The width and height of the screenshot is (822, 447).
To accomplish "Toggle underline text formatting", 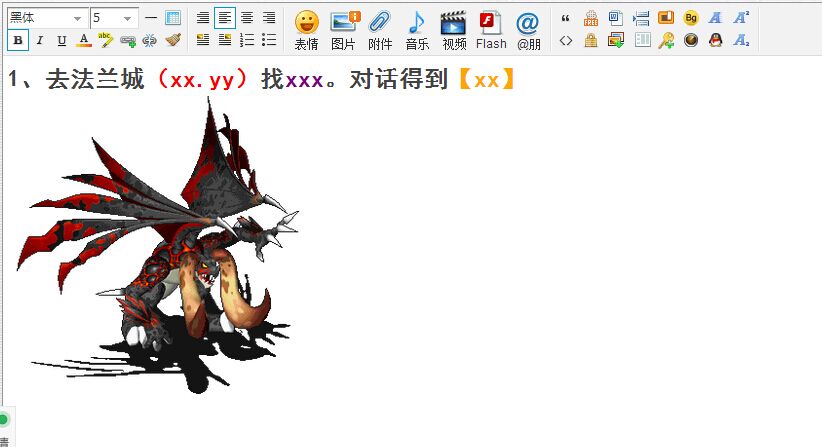I will coord(62,41).
